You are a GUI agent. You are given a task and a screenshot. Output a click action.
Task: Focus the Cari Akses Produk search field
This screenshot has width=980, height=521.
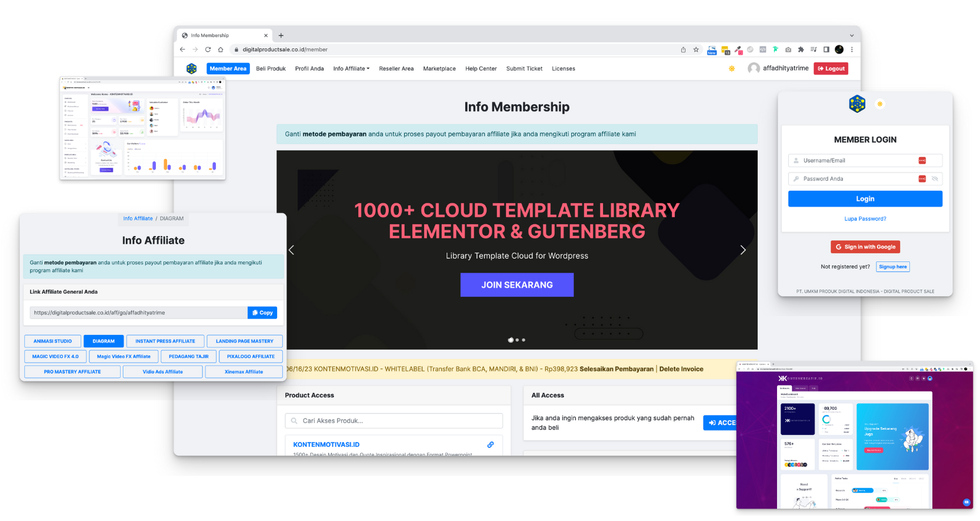coord(394,420)
